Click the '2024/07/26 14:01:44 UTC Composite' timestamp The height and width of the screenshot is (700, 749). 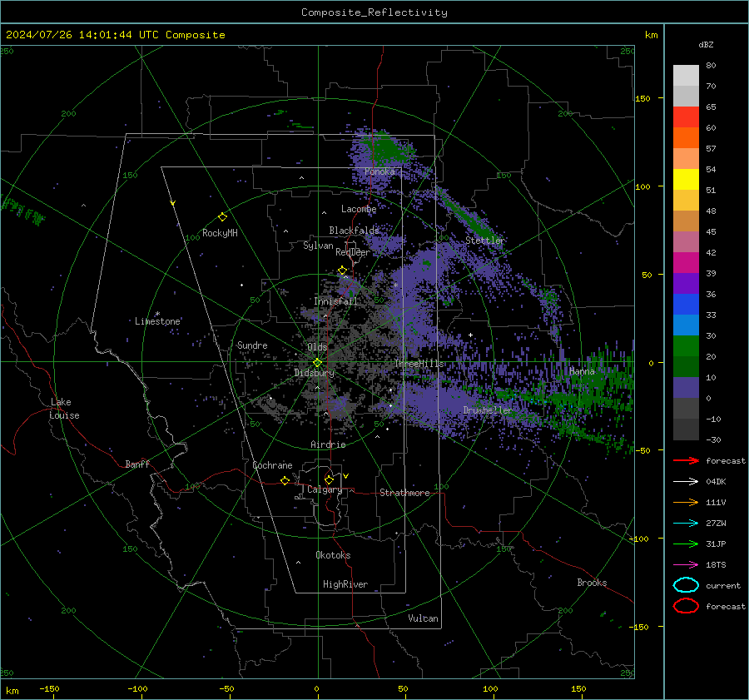[115, 35]
